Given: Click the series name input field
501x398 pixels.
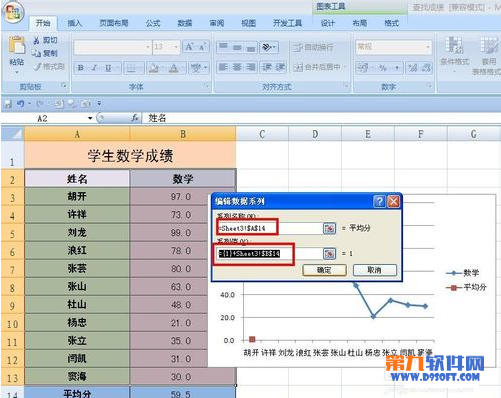Looking at the screenshot, I should pyautogui.click(x=270, y=228).
